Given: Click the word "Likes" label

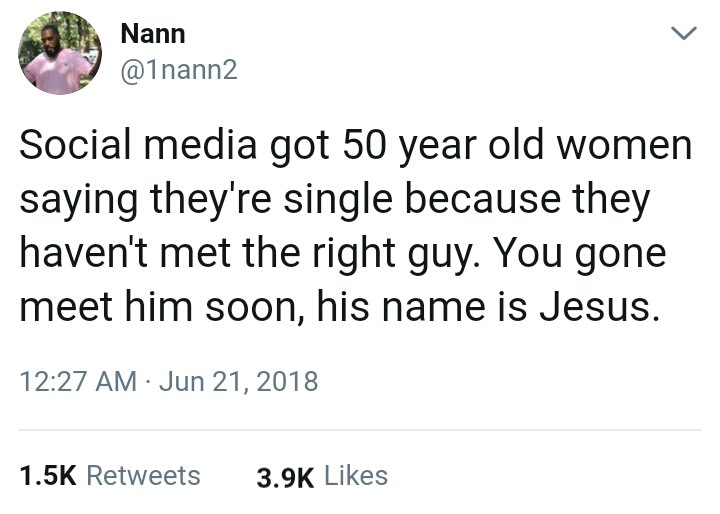Looking at the screenshot, I should click(357, 476).
